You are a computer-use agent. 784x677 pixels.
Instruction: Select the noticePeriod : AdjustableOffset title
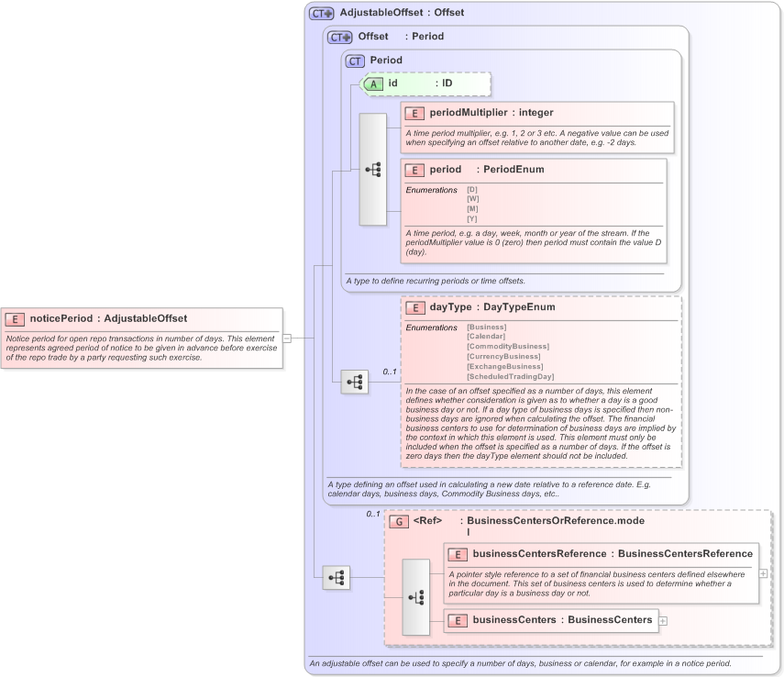(108, 318)
